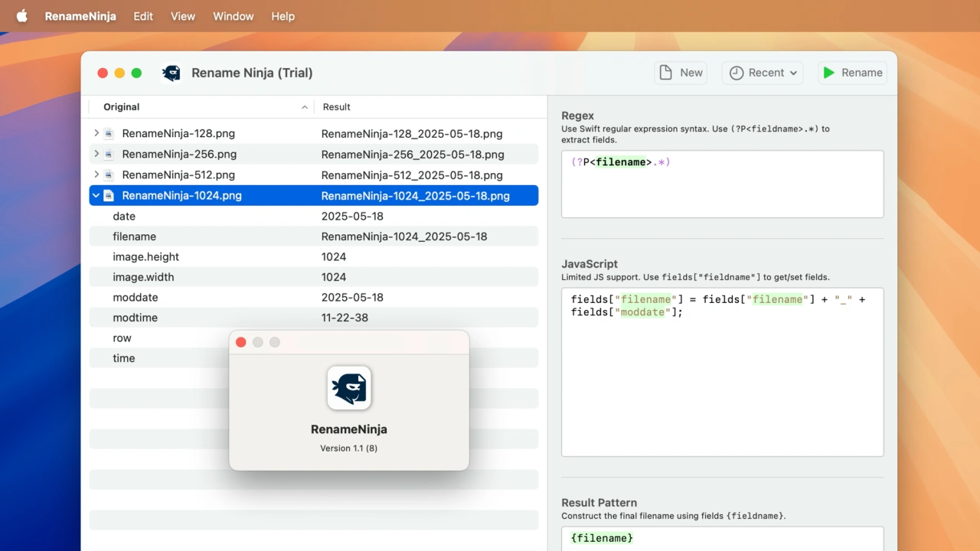Expand the RenameNinja-128.png row

click(96, 133)
